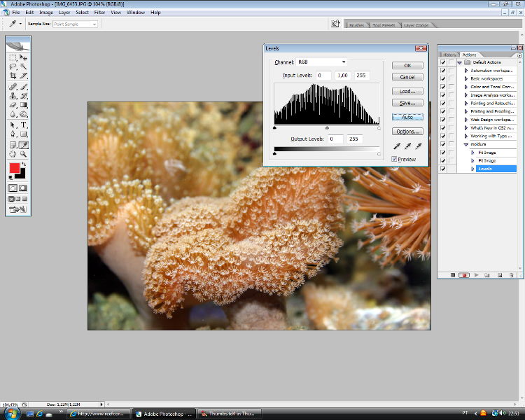525x420 pixels.
Task: Expand the Basic workspaces action
Action: coord(466,78)
